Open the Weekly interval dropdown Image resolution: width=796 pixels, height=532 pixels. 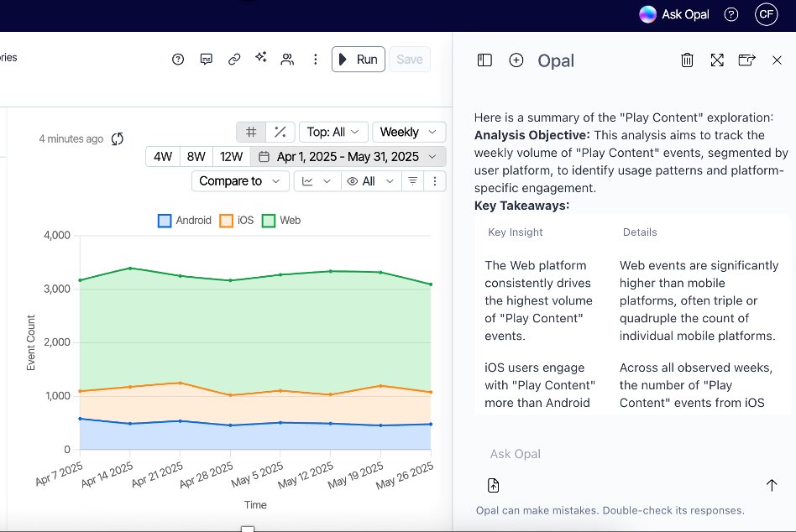[x=408, y=132]
